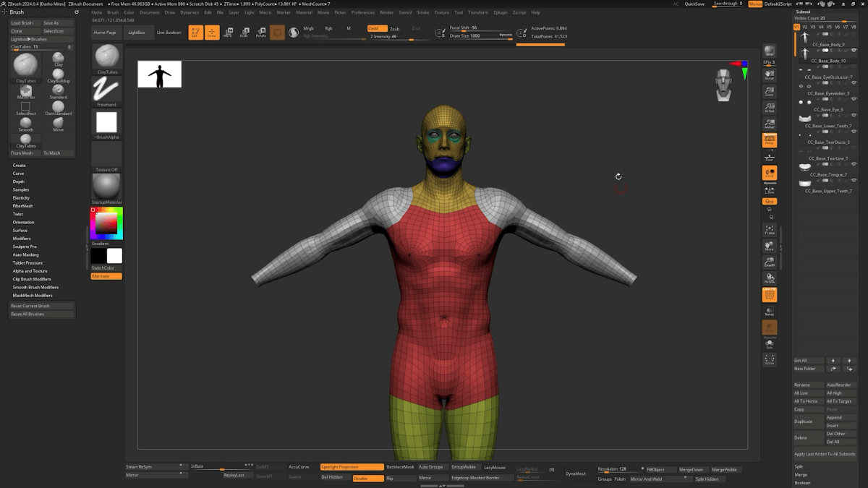This screenshot has height=488, width=868.
Task: Choose the ClayBuildup brush
Action: pos(58,75)
